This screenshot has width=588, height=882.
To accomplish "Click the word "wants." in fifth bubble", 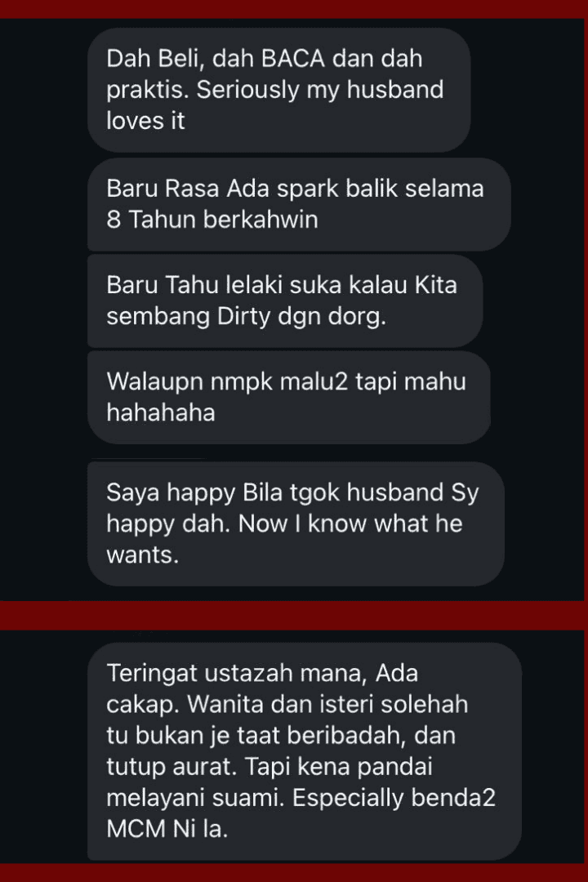I will 142,555.
